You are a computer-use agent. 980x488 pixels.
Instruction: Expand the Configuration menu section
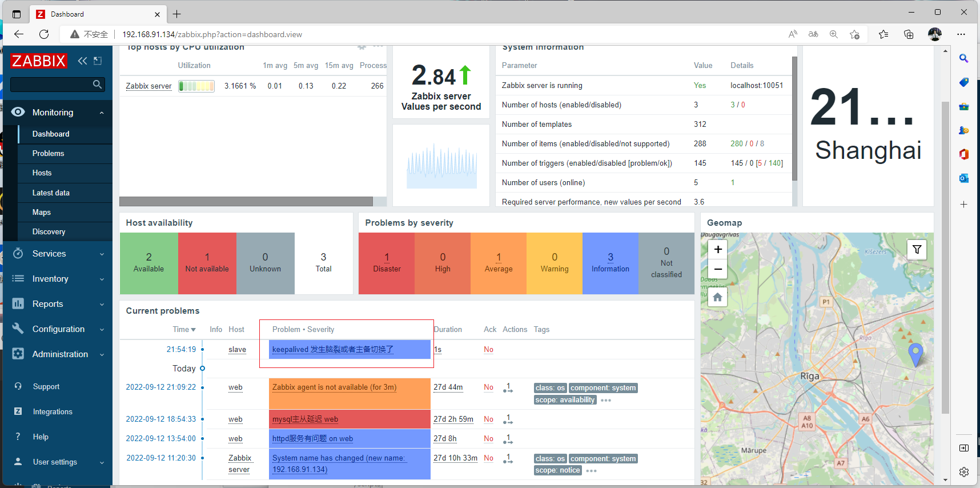[102, 329]
